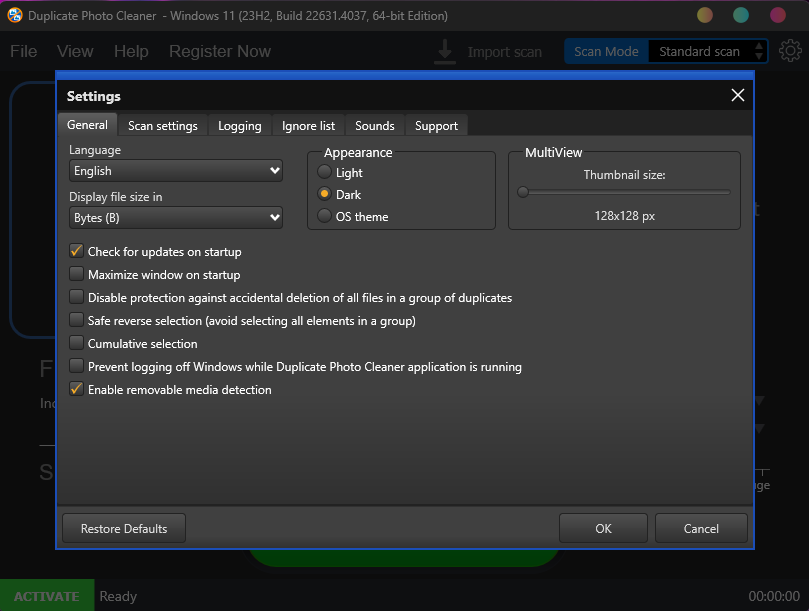Open the Language dropdown
Screen dimensions: 809x611
(x=176, y=171)
